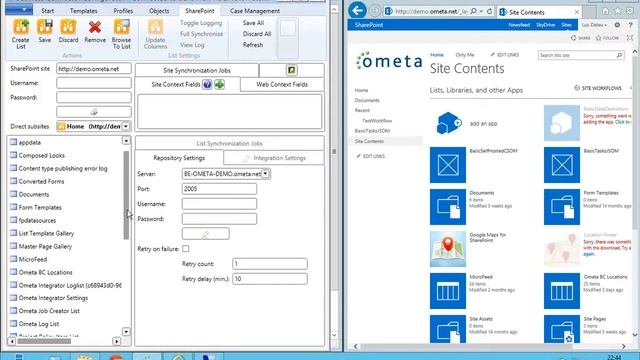Click list panel horizontal scrollbar thumb
Viewport: 640px width, 360px height.
coord(44,341)
